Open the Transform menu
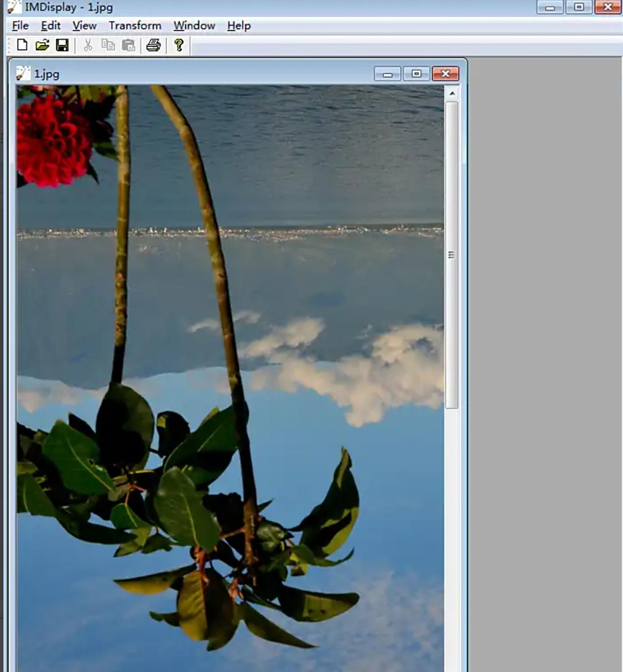623x672 pixels. tap(135, 26)
